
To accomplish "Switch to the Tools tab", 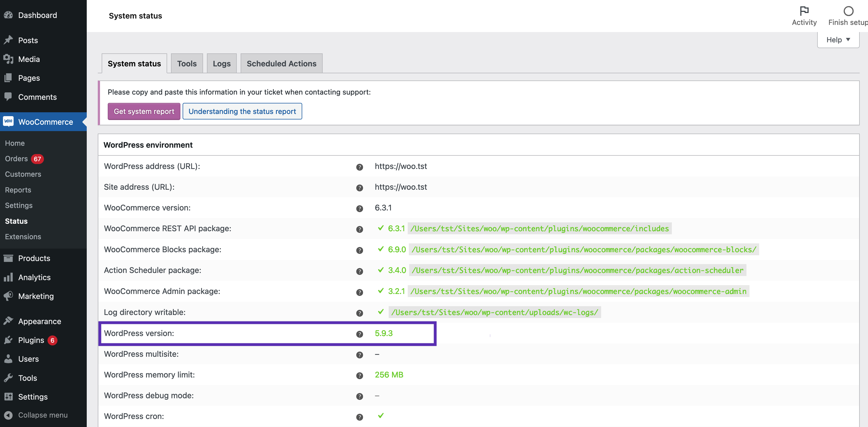I will pos(187,63).
